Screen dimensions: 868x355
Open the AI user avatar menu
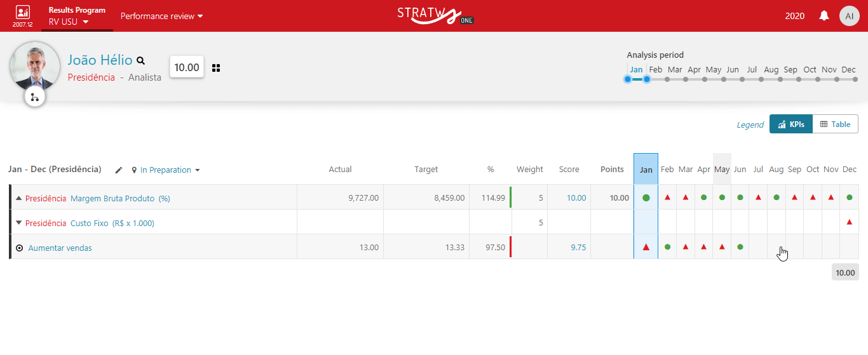tap(850, 16)
